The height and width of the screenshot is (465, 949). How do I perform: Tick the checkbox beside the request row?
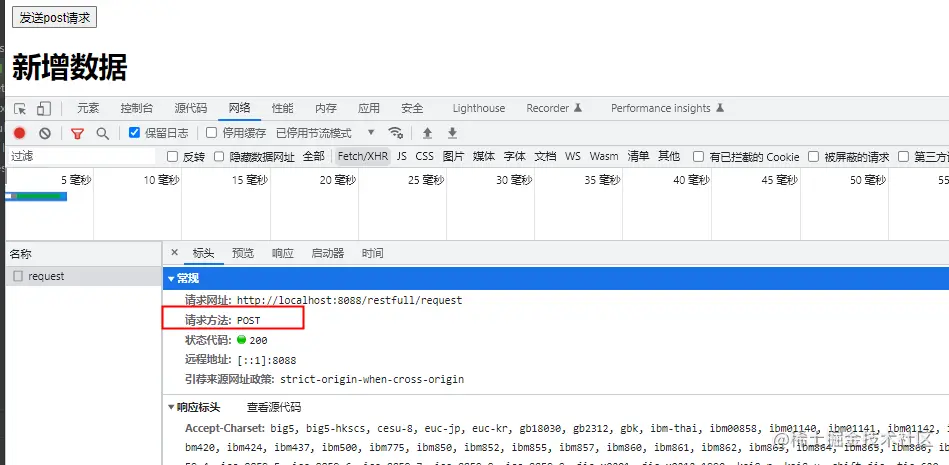[x=18, y=276]
